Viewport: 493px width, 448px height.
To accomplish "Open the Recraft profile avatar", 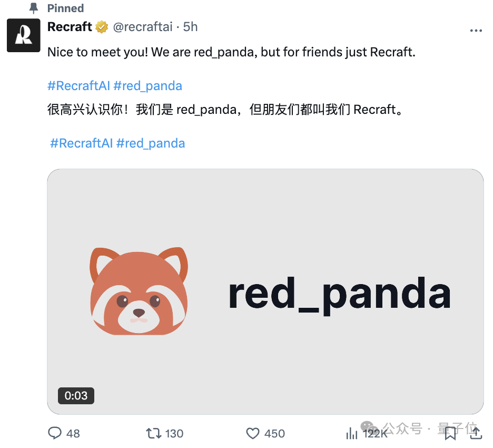I will coord(24,35).
